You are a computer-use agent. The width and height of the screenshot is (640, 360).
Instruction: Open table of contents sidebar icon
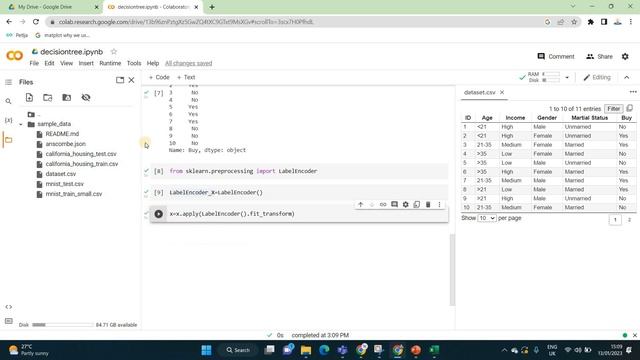8,82
